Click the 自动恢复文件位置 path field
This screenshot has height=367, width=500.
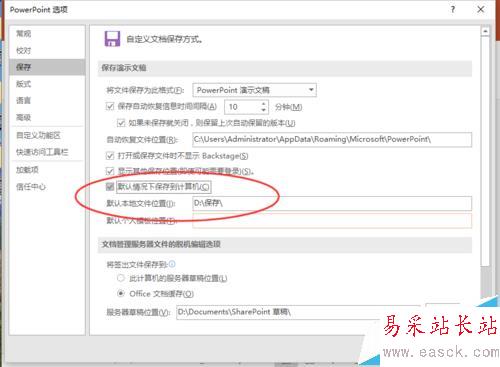tap(332, 139)
